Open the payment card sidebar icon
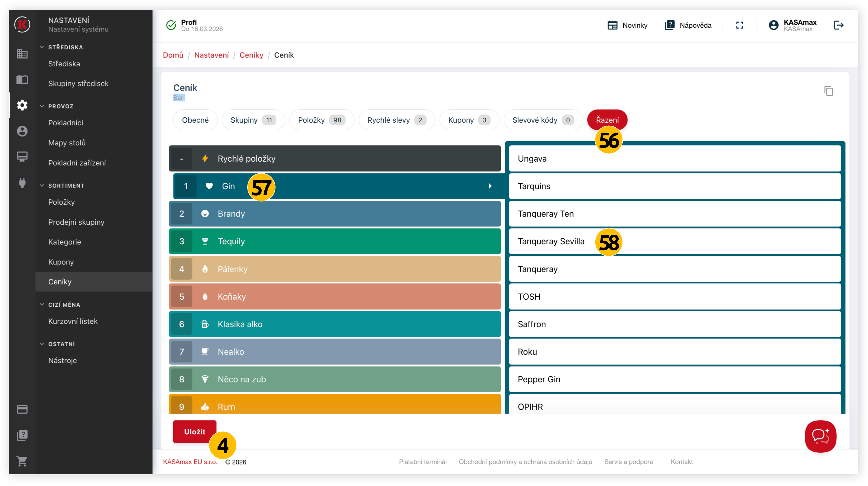The height and width of the screenshot is (486, 868). (22, 409)
